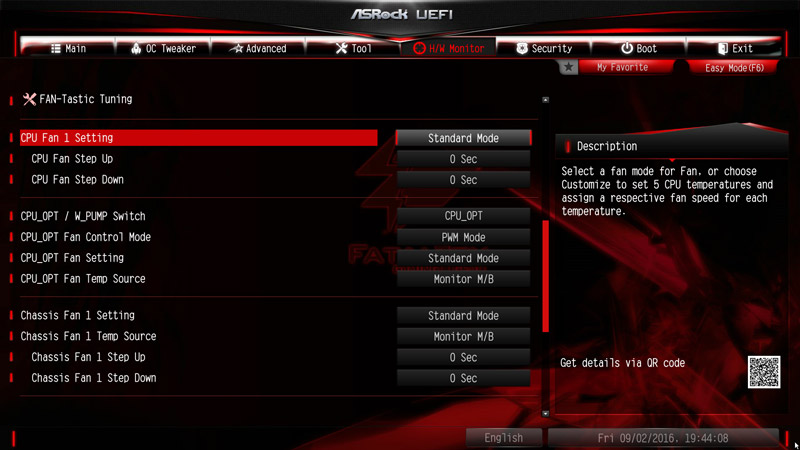Open CPU Fan 1 Setting Standard Mode dropdown
The height and width of the screenshot is (450, 800).
coord(463,138)
